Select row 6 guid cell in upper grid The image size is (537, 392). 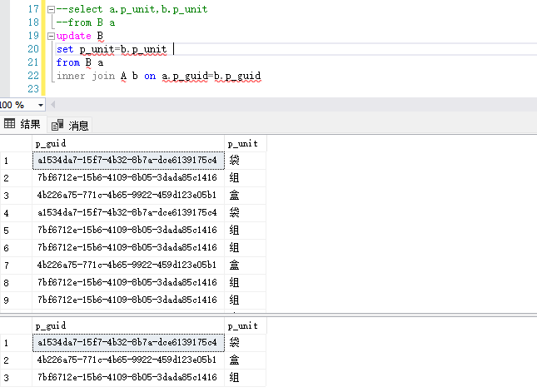tap(128, 247)
